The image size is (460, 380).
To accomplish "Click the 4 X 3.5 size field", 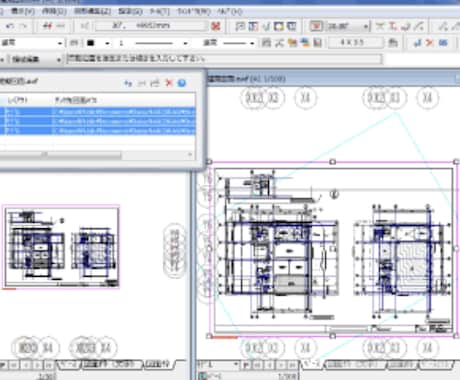I will coord(356,43).
